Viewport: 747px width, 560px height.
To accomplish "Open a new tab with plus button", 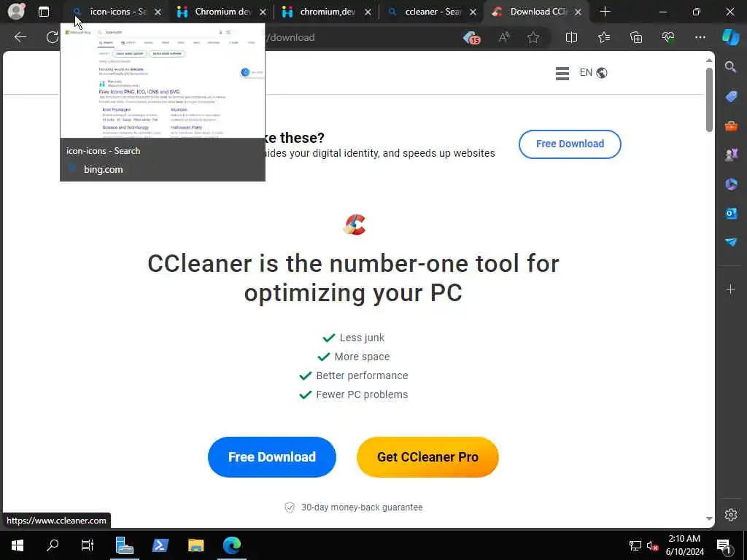I will (605, 12).
